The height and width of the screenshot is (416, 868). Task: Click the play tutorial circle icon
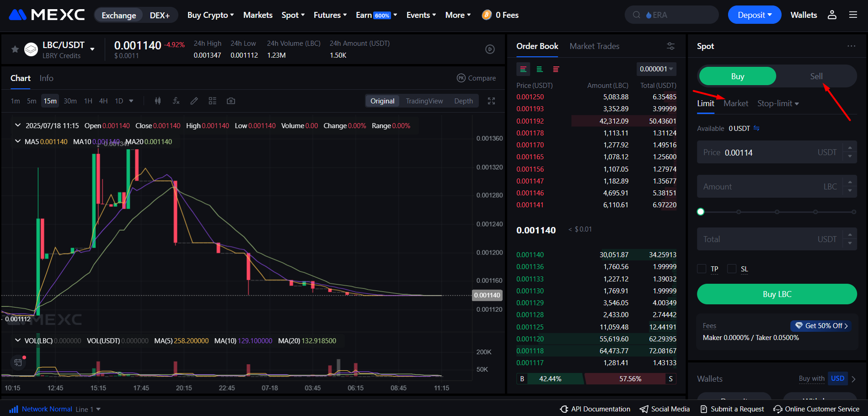[490, 49]
